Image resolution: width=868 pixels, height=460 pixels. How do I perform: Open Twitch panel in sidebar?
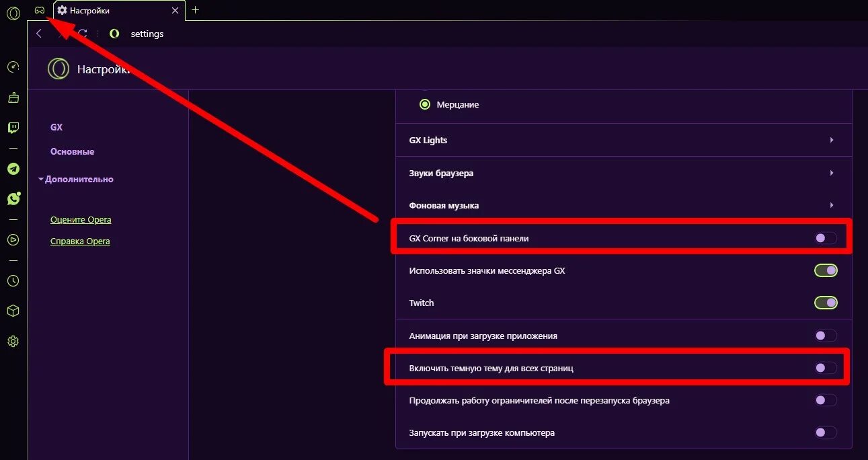click(x=13, y=128)
